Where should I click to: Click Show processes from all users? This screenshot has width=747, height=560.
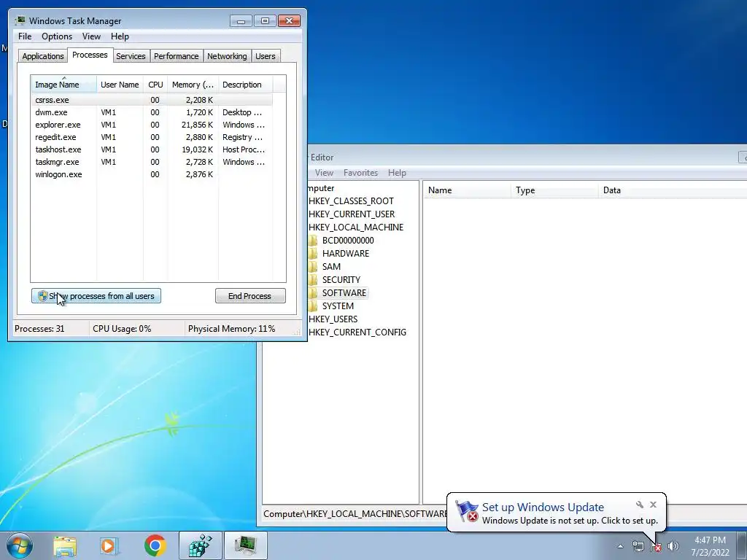96,296
